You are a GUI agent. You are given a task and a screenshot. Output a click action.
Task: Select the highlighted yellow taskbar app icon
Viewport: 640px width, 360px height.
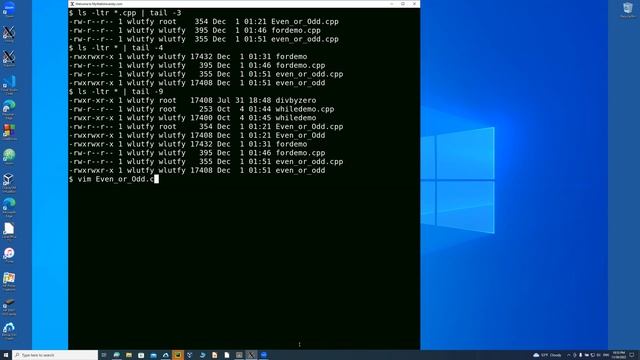pyautogui.click(x=178, y=355)
